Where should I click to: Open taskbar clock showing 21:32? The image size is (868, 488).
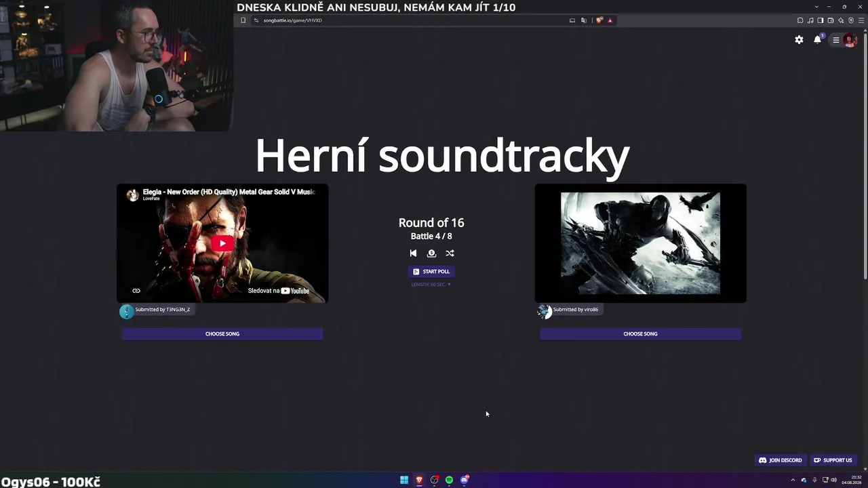tap(851, 480)
